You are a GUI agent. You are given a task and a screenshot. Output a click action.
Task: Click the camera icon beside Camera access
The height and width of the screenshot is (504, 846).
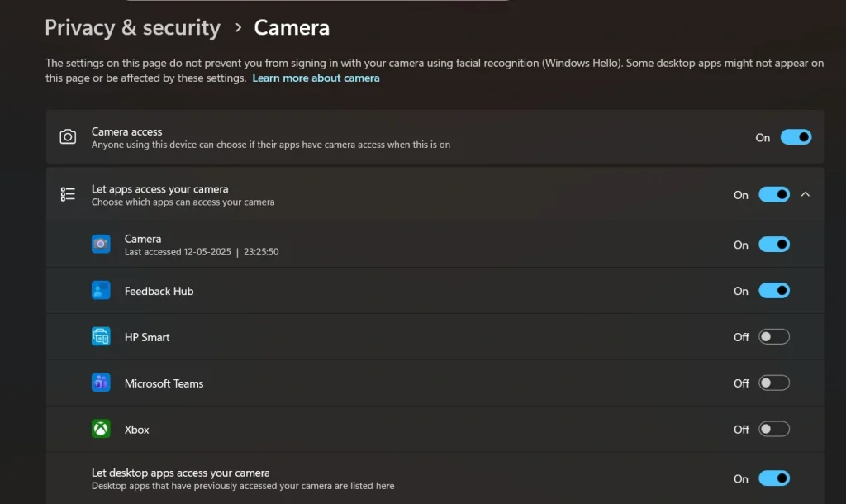[68, 136]
